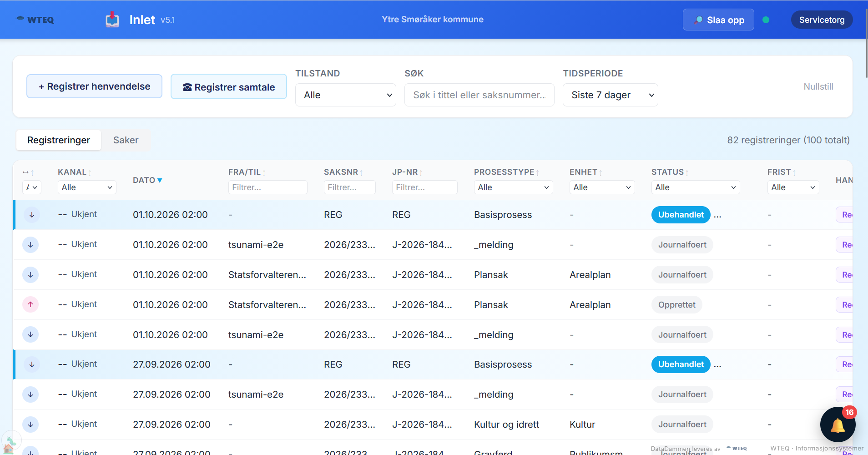Open the Servicetorg button
Image resolution: width=868 pixels, height=455 pixels.
click(x=822, y=20)
